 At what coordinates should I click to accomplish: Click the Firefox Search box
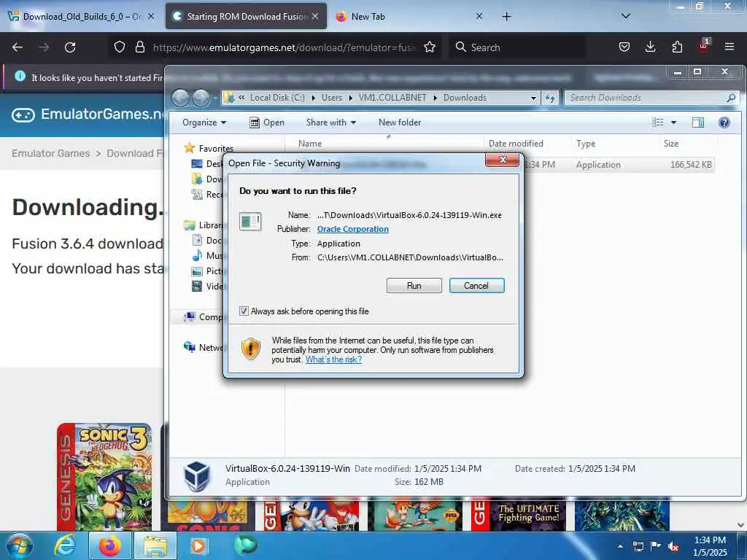[517, 47]
